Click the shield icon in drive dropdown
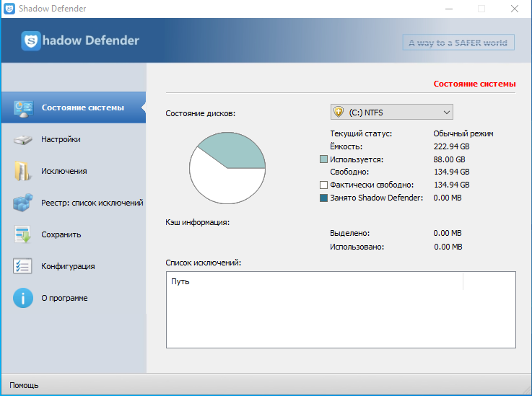 [x=339, y=112]
